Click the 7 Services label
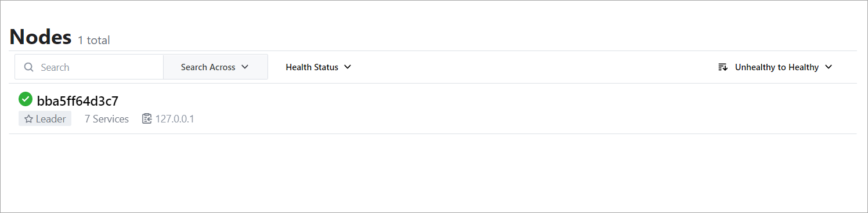Viewport: 868px width, 213px height. 107,119
